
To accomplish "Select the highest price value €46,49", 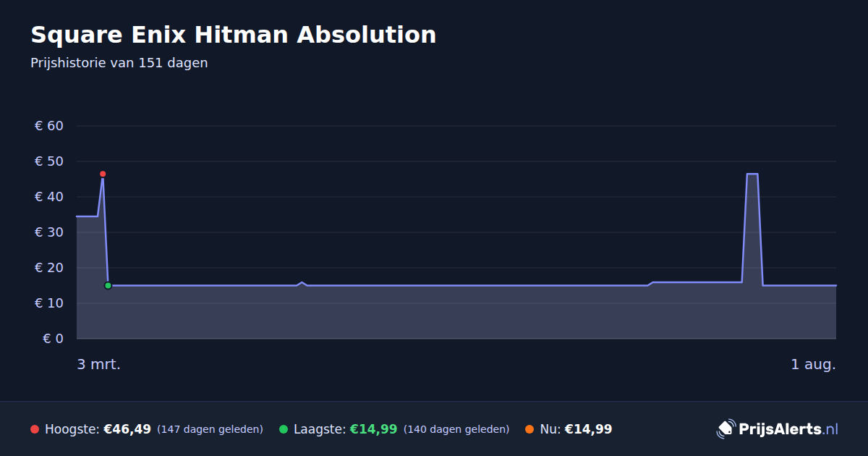I will point(127,429).
